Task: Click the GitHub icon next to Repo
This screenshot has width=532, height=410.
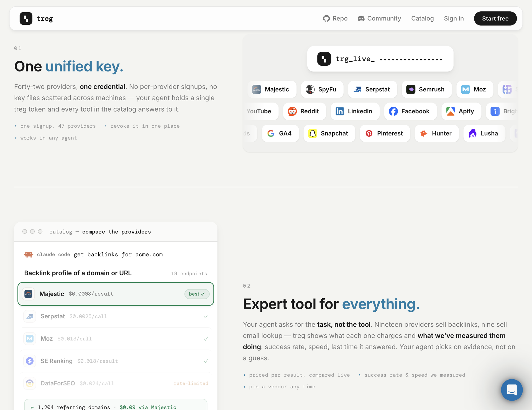Action: click(326, 19)
